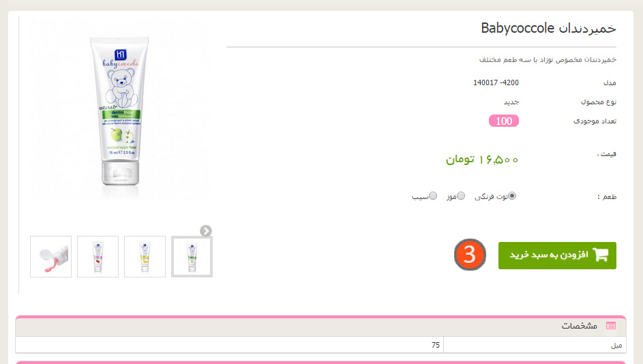Screen dimensions: 643x364
Task: Click the pink list icon beside مشخصات
Action: pyautogui.click(x=611, y=326)
